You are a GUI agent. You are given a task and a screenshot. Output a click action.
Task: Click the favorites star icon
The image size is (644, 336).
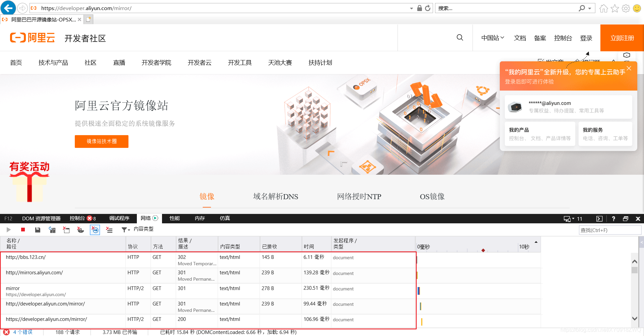tap(615, 8)
